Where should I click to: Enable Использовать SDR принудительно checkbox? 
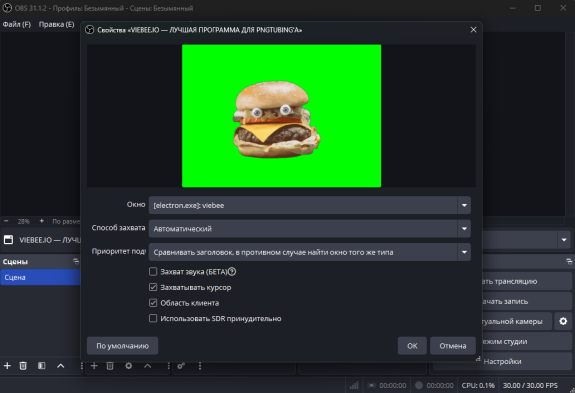tap(153, 318)
